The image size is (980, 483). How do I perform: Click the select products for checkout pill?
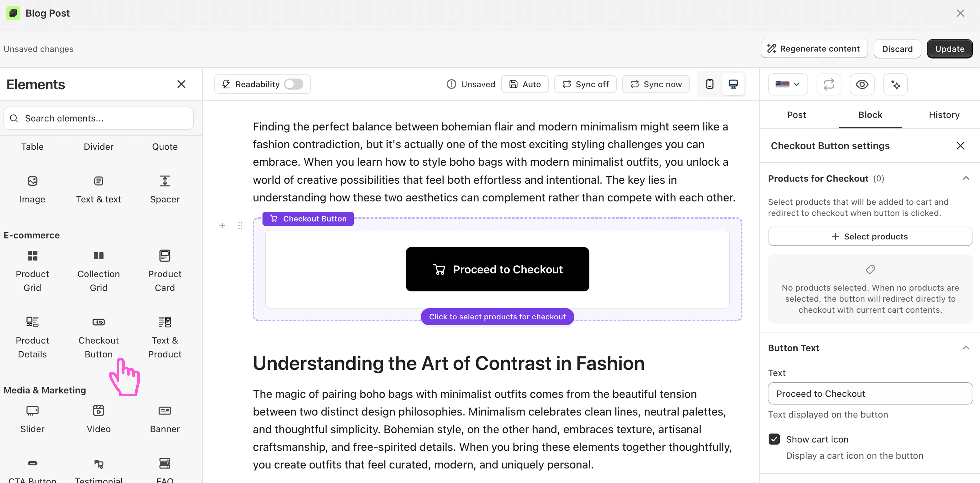pyautogui.click(x=497, y=317)
